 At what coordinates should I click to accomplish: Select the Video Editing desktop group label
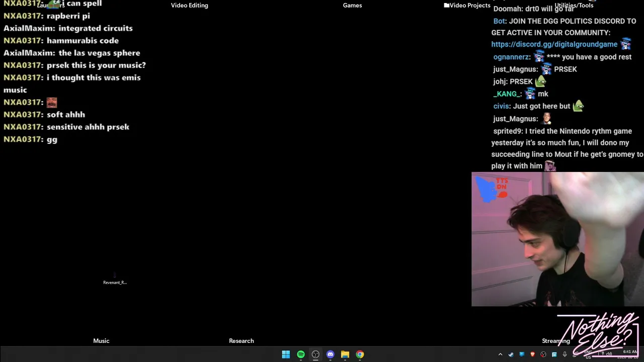[189, 6]
